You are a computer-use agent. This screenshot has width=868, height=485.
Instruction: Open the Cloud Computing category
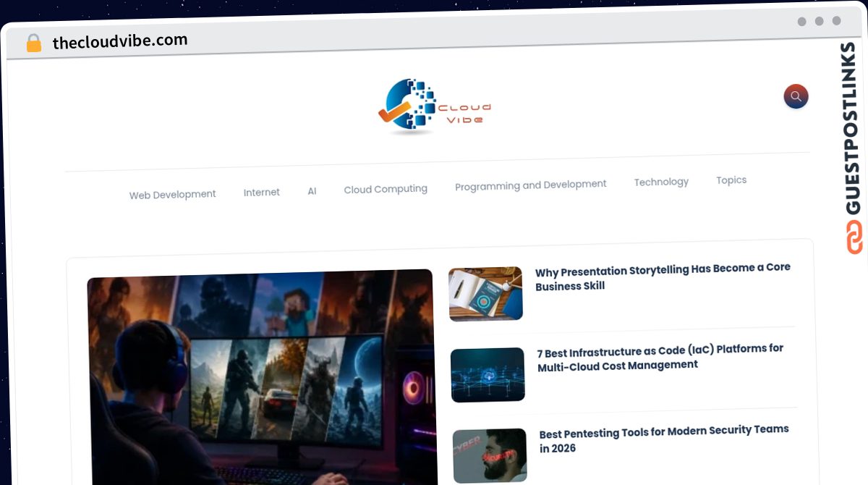tap(386, 189)
